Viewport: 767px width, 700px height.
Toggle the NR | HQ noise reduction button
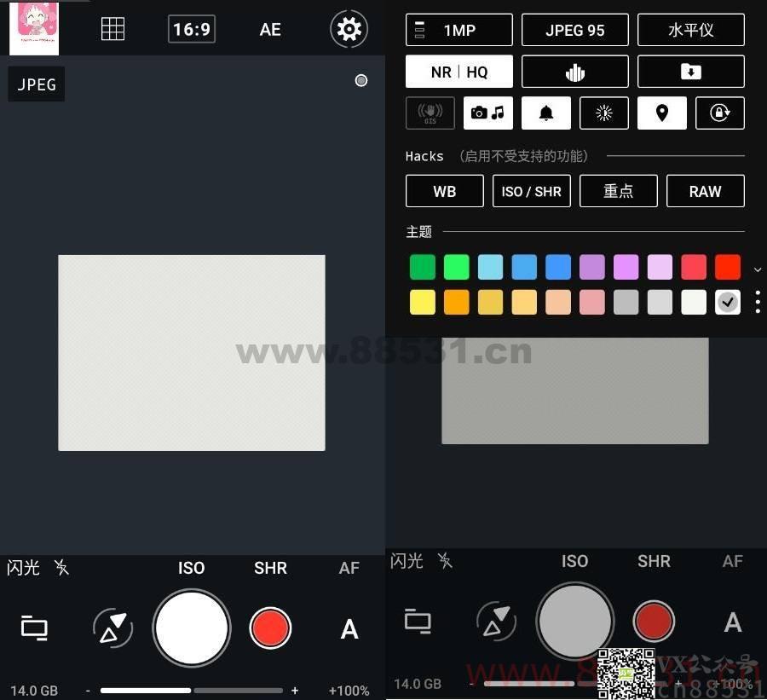click(458, 72)
